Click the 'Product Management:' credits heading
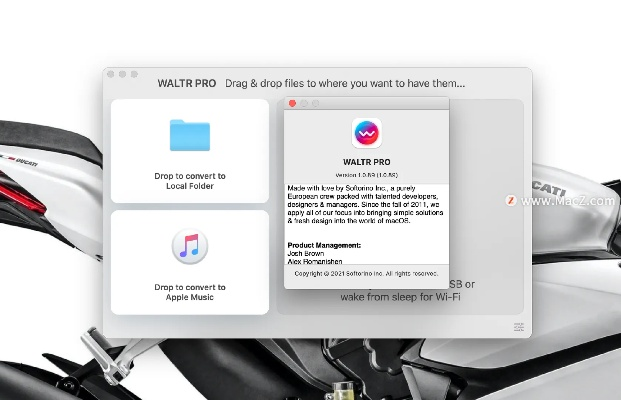This screenshot has width=621, height=400. click(324, 245)
